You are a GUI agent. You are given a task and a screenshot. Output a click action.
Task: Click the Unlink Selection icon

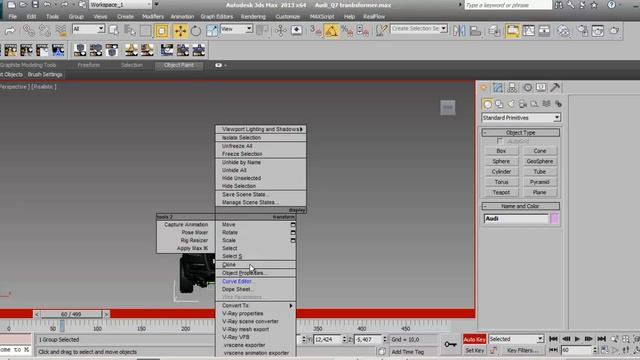point(44,31)
